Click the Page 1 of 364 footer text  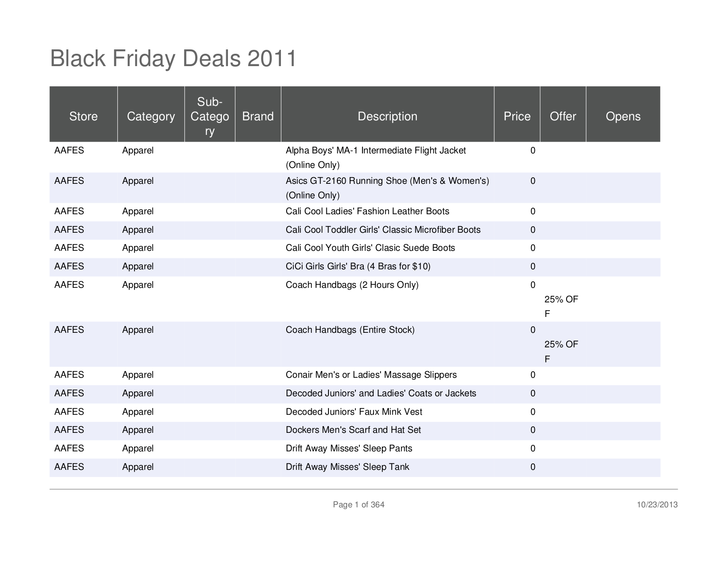pyautogui.click(x=358, y=505)
